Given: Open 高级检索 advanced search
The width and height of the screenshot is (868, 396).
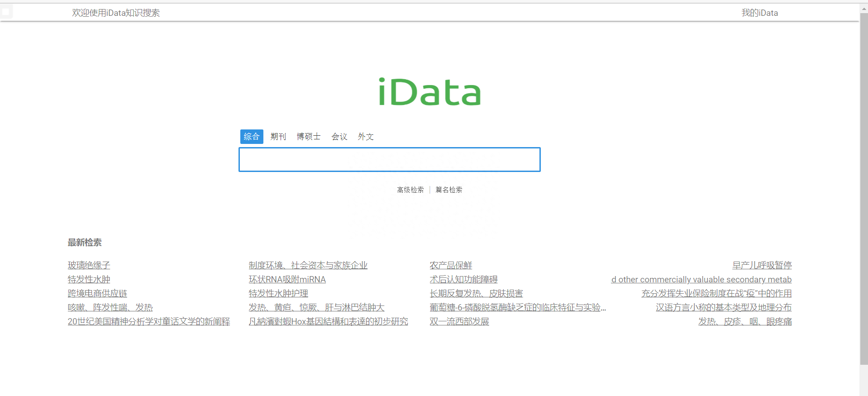Looking at the screenshot, I should coord(410,190).
